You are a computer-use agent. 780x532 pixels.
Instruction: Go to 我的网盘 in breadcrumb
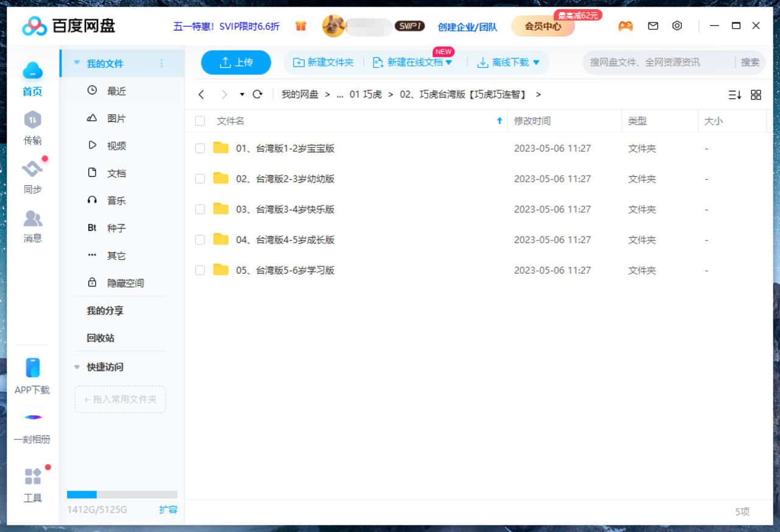pyautogui.click(x=300, y=94)
